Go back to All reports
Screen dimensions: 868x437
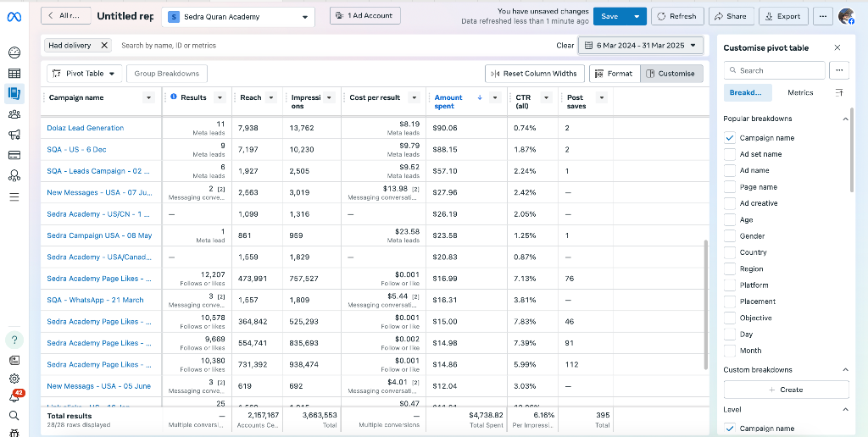pyautogui.click(x=66, y=15)
